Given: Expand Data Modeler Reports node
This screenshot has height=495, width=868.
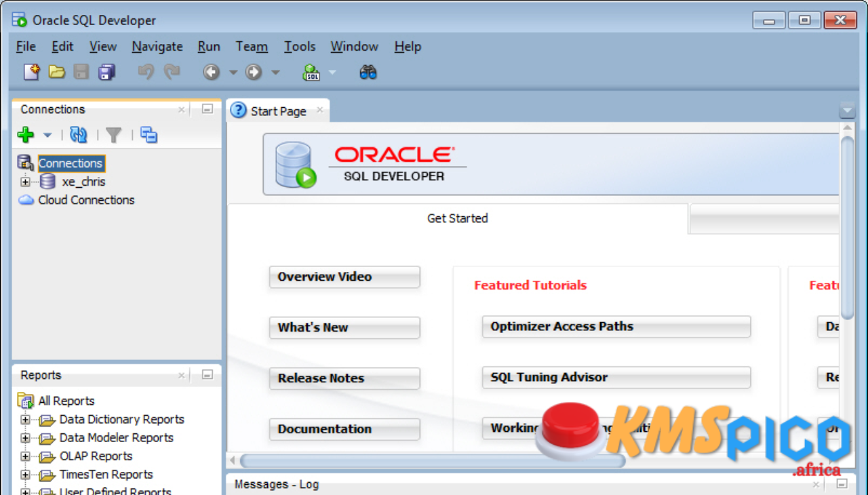Looking at the screenshot, I should click(x=25, y=438).
